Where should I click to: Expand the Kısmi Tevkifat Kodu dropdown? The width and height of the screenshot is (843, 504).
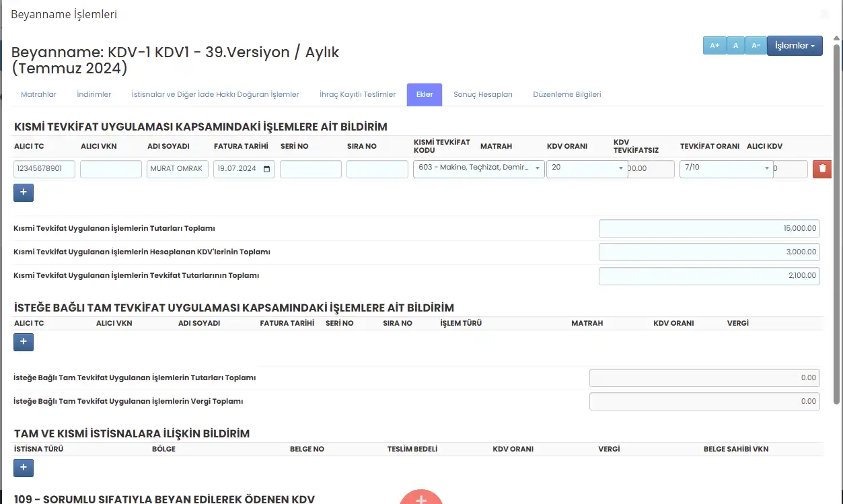pos(537,168)
